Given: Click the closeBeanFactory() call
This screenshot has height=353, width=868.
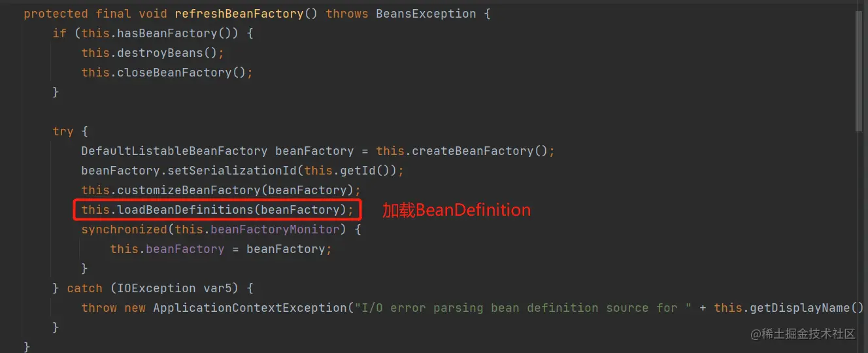Looking at the screenshot, I should tap(181, 73).
